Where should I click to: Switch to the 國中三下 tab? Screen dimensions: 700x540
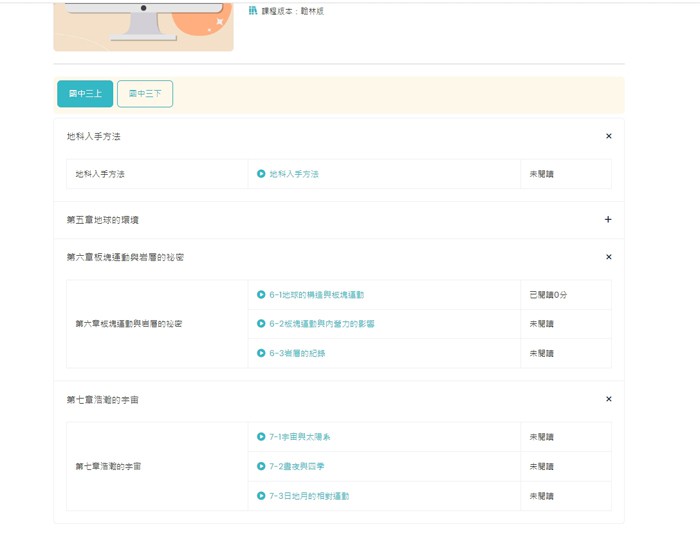coord(145,93)
